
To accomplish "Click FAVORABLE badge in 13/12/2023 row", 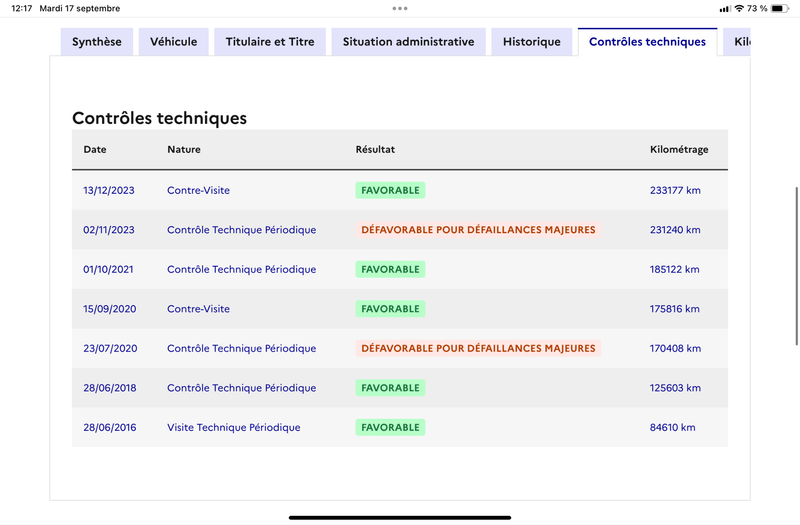I will [390, 190].
